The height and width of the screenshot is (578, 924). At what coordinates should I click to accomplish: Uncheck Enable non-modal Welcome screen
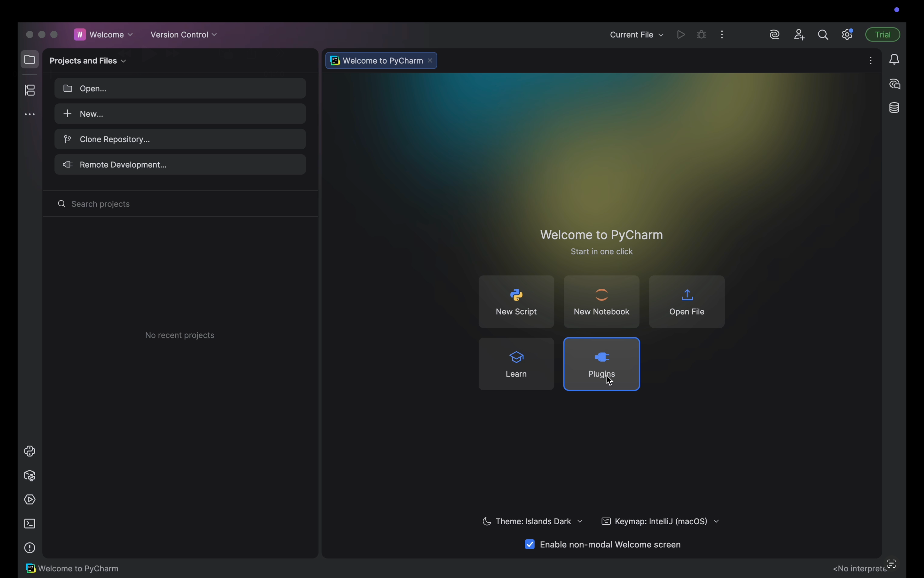[530, 544]
